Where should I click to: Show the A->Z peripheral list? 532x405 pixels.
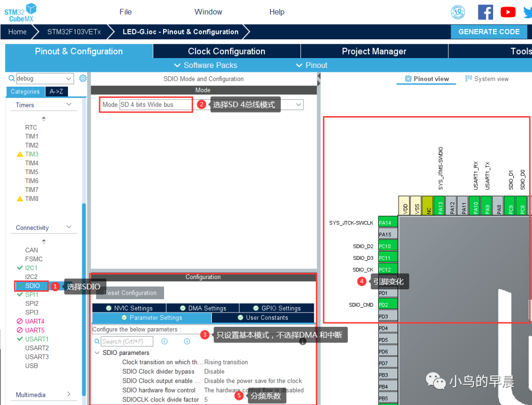point(56,92)
